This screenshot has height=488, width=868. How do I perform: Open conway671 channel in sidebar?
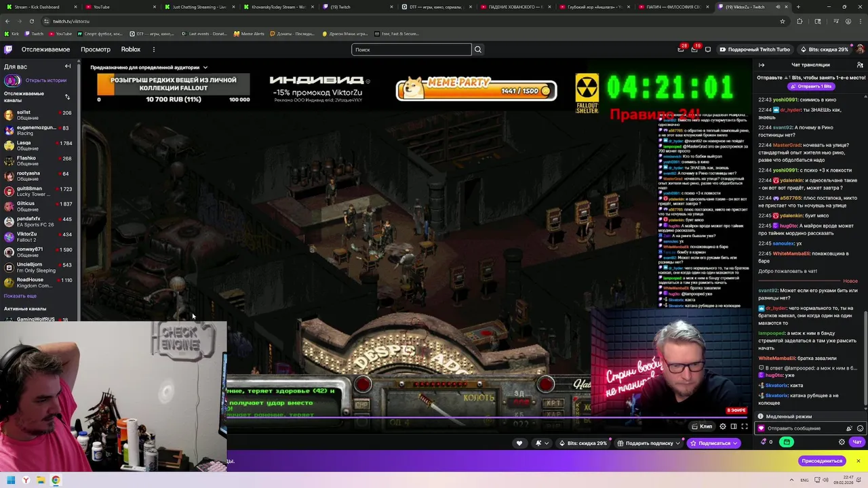[39, 252]
